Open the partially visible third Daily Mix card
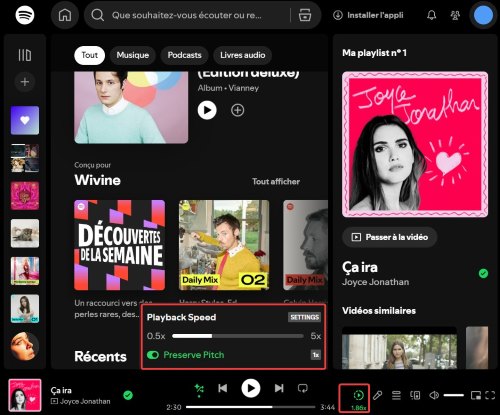The width and height of the screenshot is (500, 415). [x=305, y=245]
